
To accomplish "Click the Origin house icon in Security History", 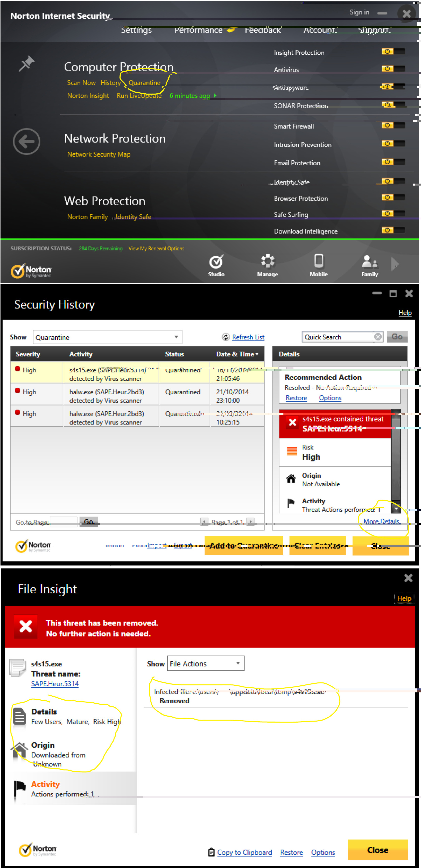I will coord(291,478).
